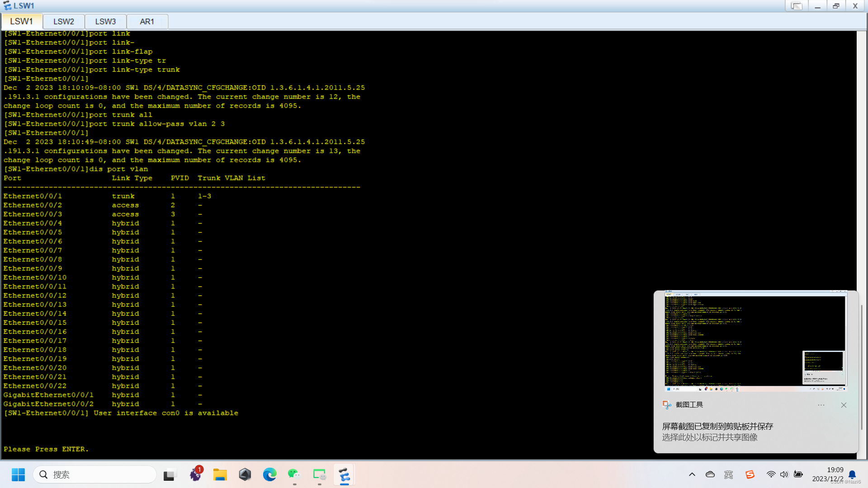
Task: Click the 'Trunk VLAN List' column header
Action: [231, 178]
